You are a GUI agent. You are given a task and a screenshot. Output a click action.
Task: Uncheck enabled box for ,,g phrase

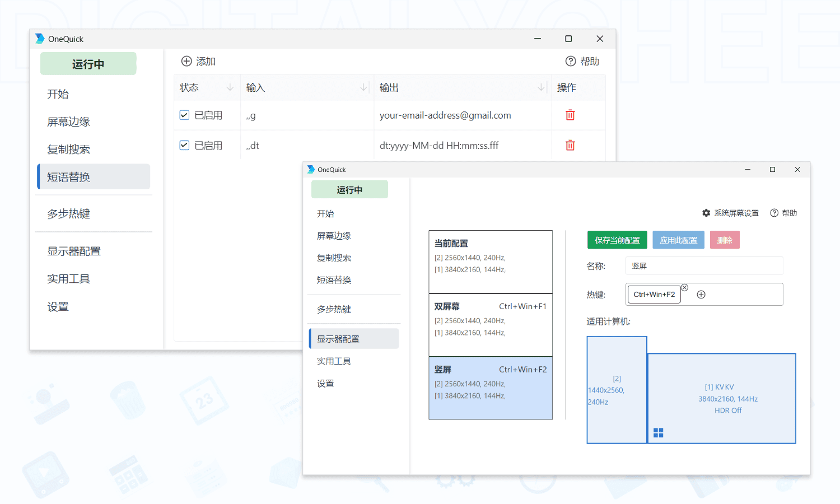coord(184,115)
